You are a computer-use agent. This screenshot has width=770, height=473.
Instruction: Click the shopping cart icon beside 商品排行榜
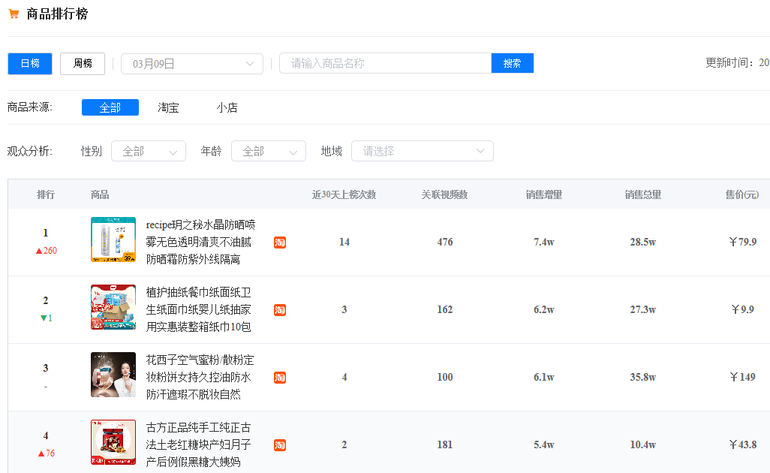[x=13, y=13]
